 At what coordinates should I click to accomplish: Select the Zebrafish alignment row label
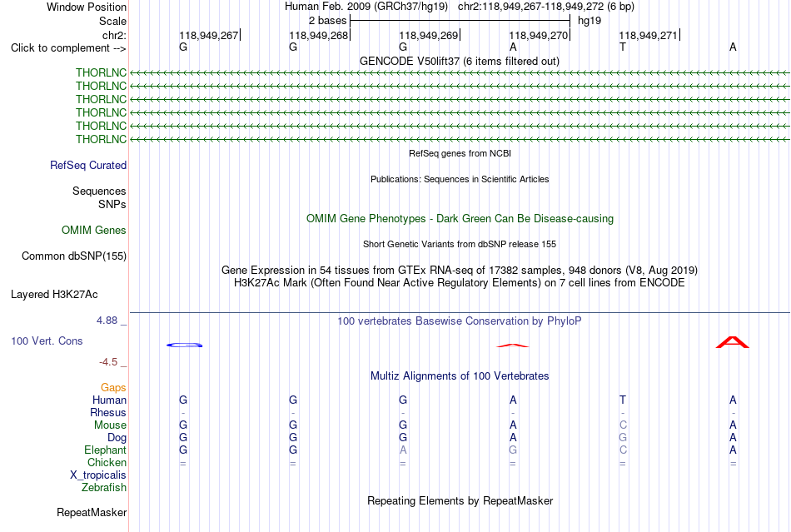pos(104,488)
